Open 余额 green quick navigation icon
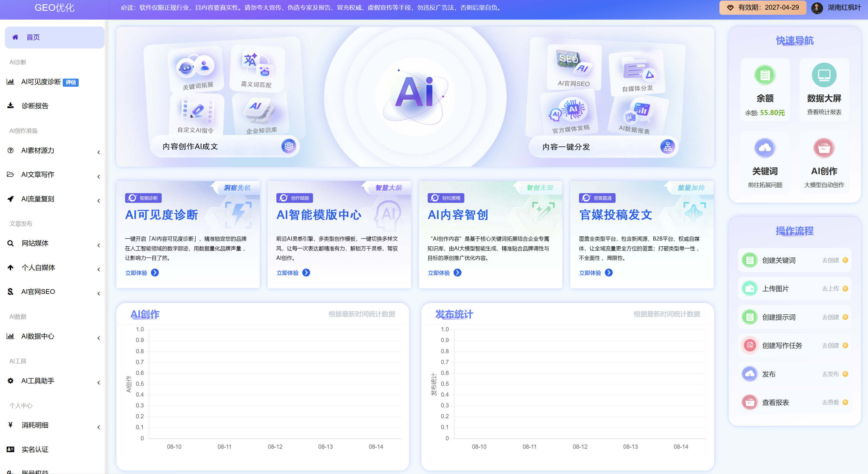Image resolution: width=868 pixels, height=474 pixels. [x=765, y=75]
